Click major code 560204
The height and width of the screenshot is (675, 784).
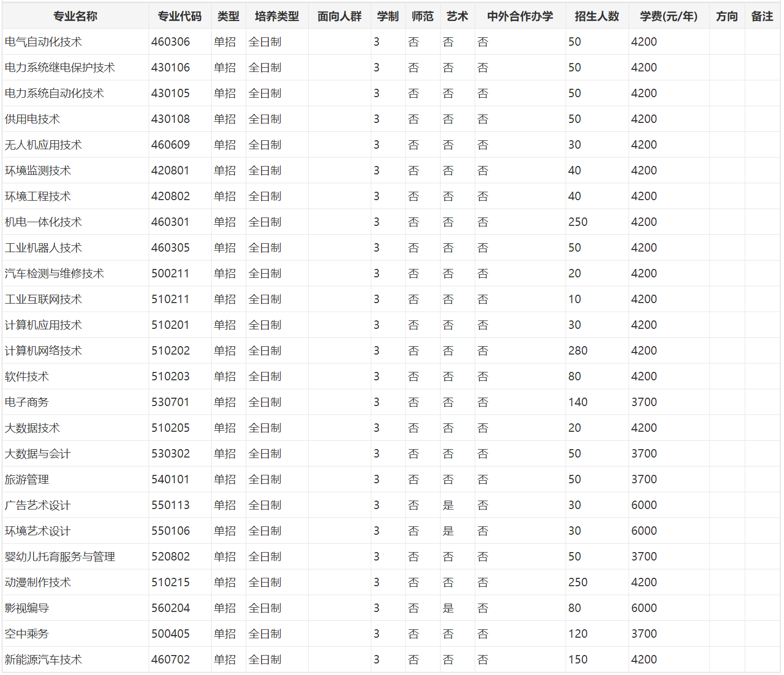(171, 608)
